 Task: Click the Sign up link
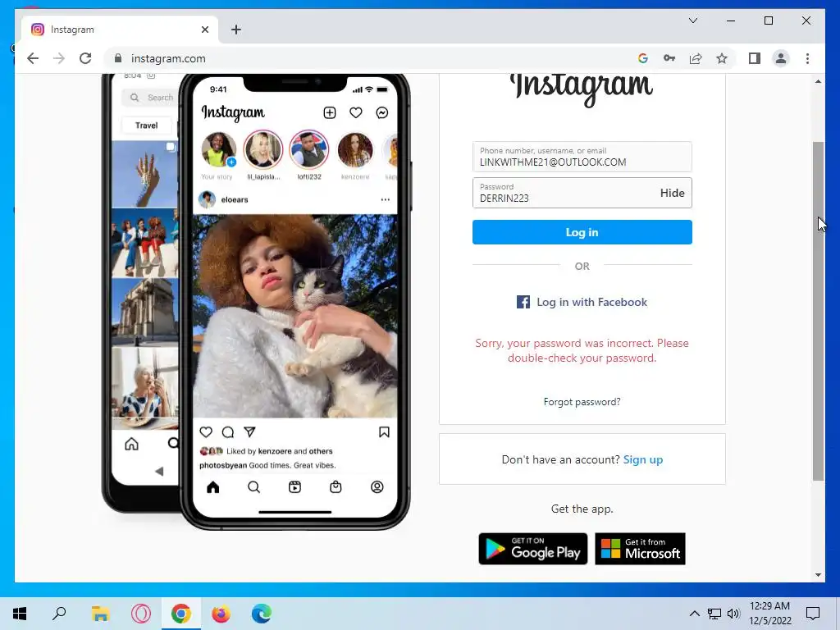643,459
